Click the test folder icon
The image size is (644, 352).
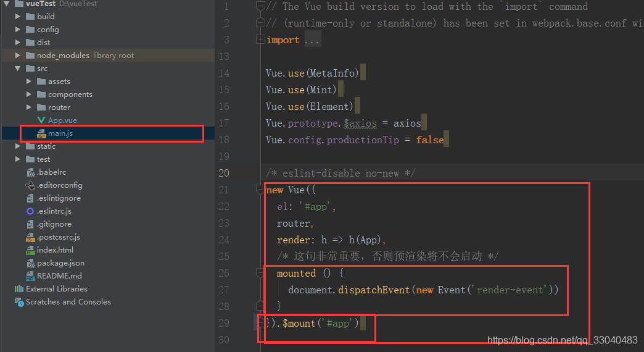[30, 159]
